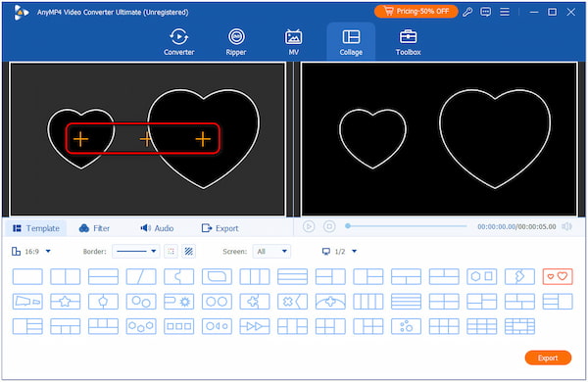The image size is (588, 382).
Task: Add video to the small heart frame
Action: 80,139
